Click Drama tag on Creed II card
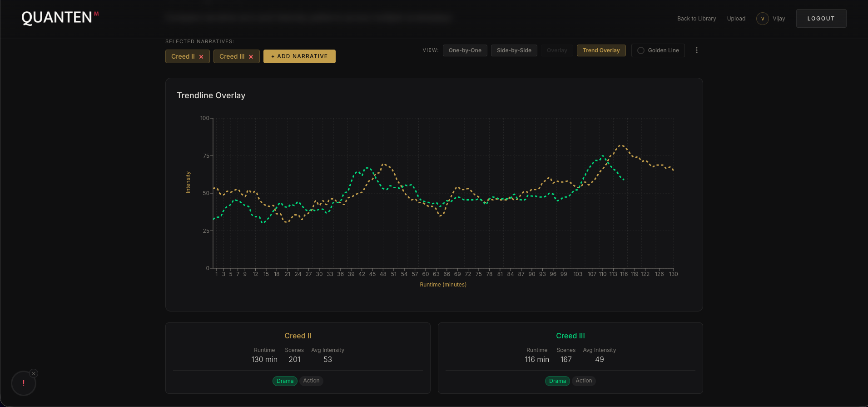Screen dimensions: 868x407 [285, 381]
